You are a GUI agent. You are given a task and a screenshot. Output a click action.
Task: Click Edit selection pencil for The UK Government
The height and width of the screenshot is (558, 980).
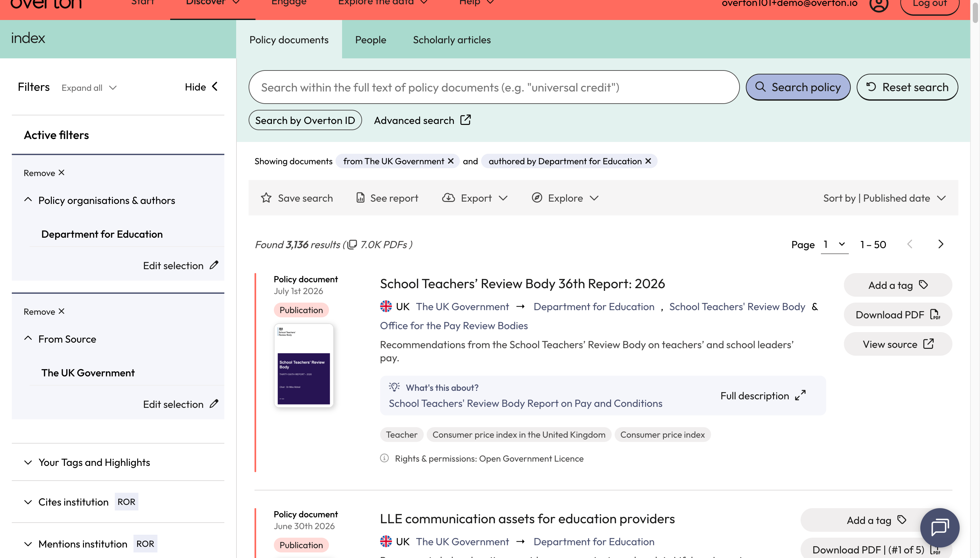214,404
